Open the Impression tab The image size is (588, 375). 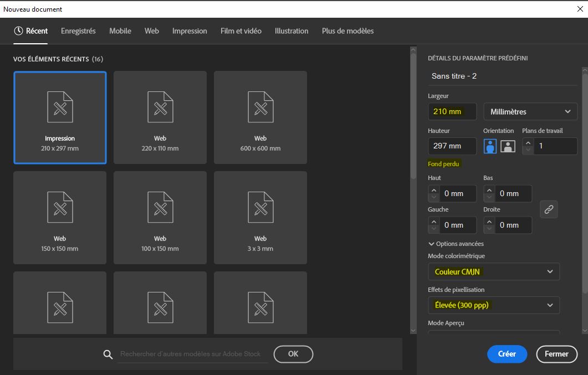[x=190, y=31]
